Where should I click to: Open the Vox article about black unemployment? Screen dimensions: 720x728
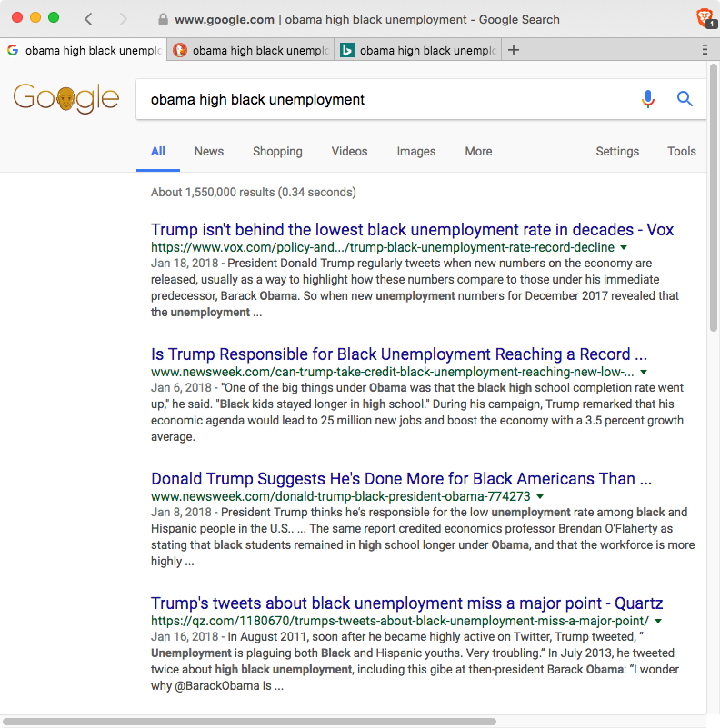[x=412, y=230]
